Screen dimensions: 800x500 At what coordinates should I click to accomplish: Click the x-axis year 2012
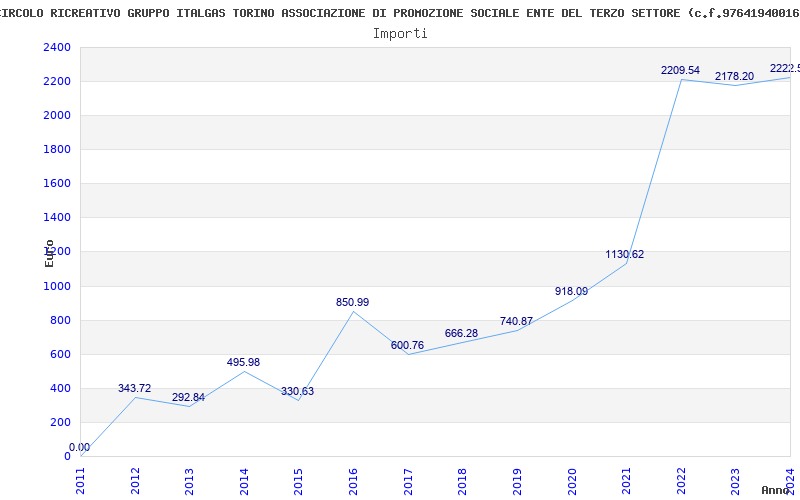[x=135, y=481]
